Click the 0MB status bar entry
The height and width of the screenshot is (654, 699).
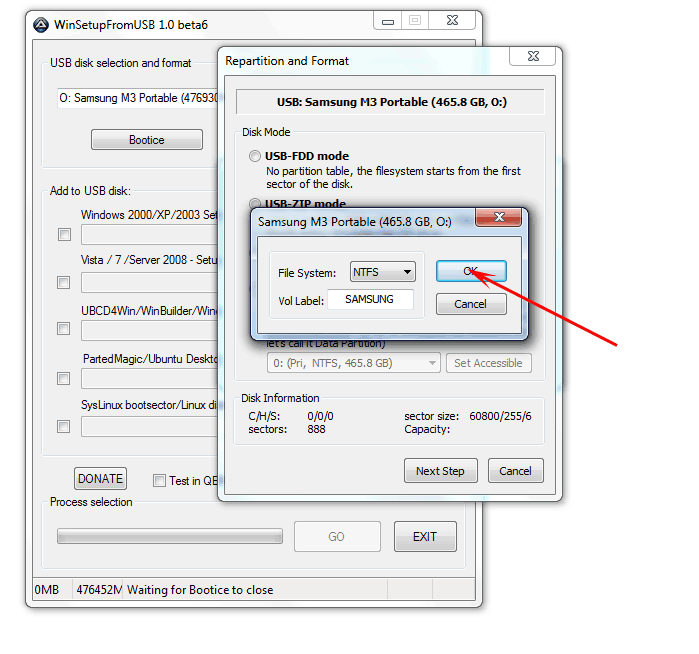[x=47, y=590]
